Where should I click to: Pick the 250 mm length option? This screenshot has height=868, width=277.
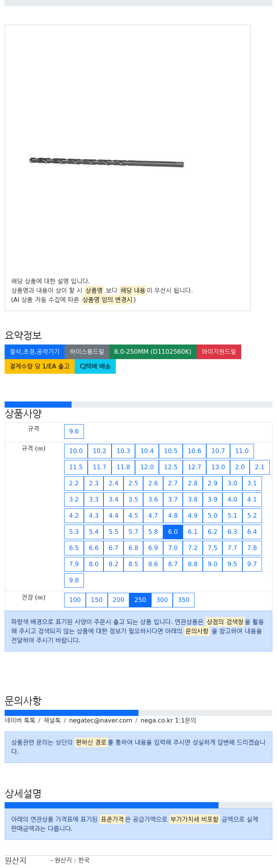click(x=140, y=600)
